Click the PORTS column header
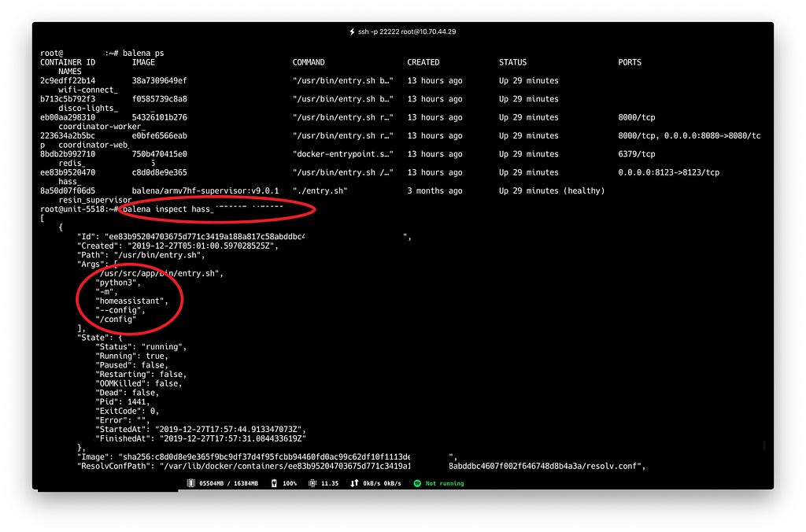 [x=630, y=62]
